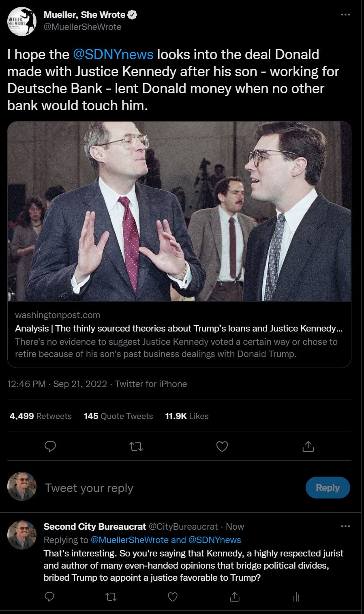Open the more options menu on main tweet

pos(345,15)
